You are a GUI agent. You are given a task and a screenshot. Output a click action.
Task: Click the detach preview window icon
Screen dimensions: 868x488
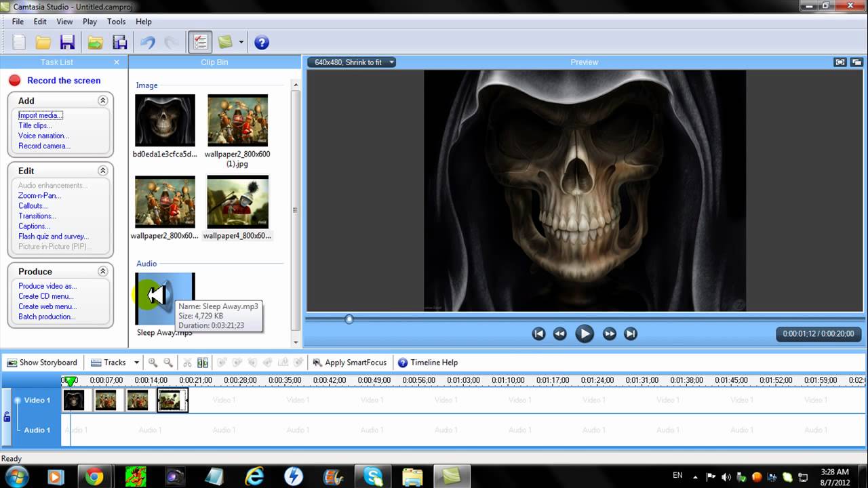856,62
